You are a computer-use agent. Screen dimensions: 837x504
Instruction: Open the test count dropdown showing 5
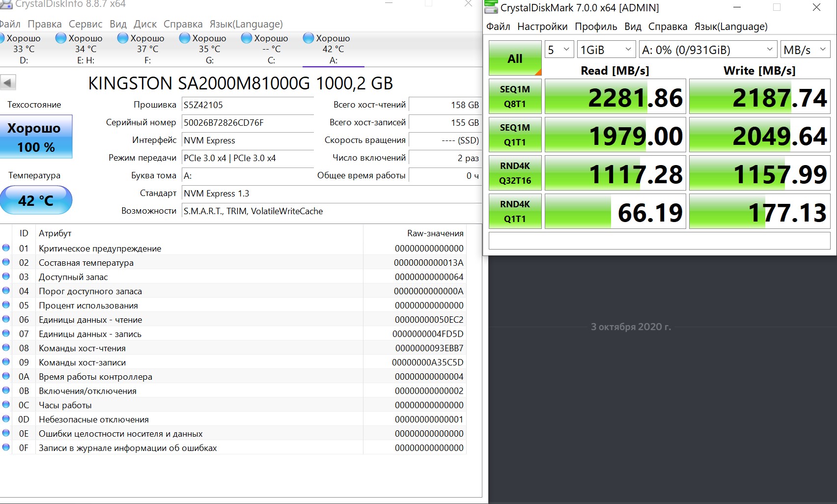click(x=558, y=50)
